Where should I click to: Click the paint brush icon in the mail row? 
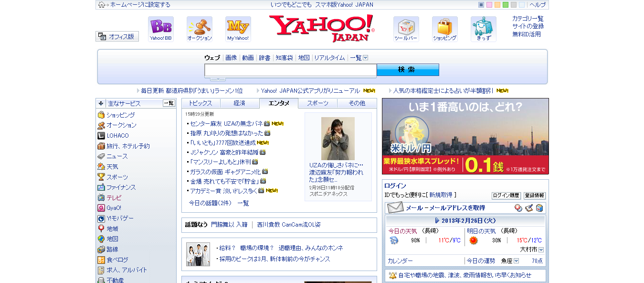pos(528,208)
